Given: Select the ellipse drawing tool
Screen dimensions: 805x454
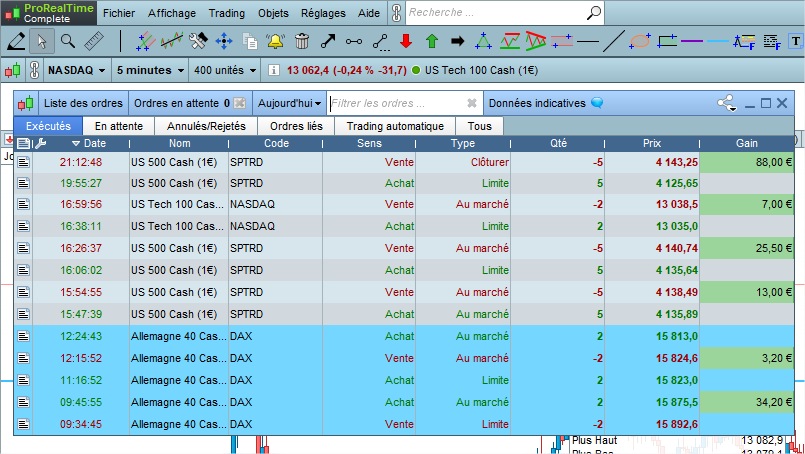Looking at the screenshot, I should 640,41.
